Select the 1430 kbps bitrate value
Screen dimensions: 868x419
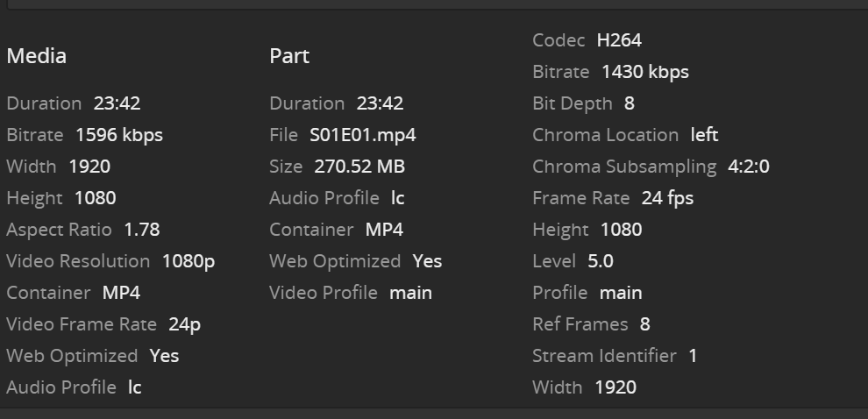click(645, 72)
